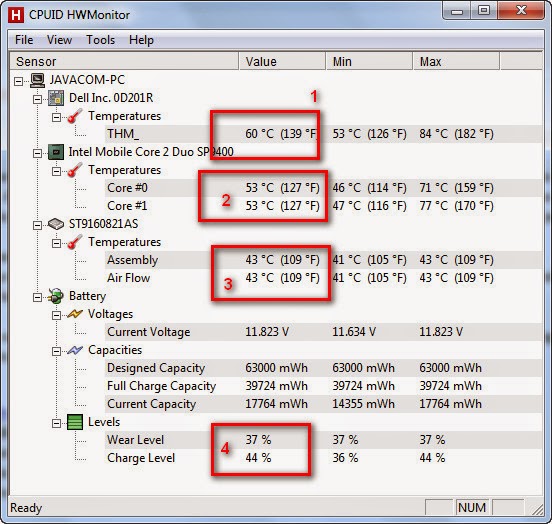The image size is (552, 524).
Task: Select the Dell Inc. 0D201R label
Action: tap(111, 98)
